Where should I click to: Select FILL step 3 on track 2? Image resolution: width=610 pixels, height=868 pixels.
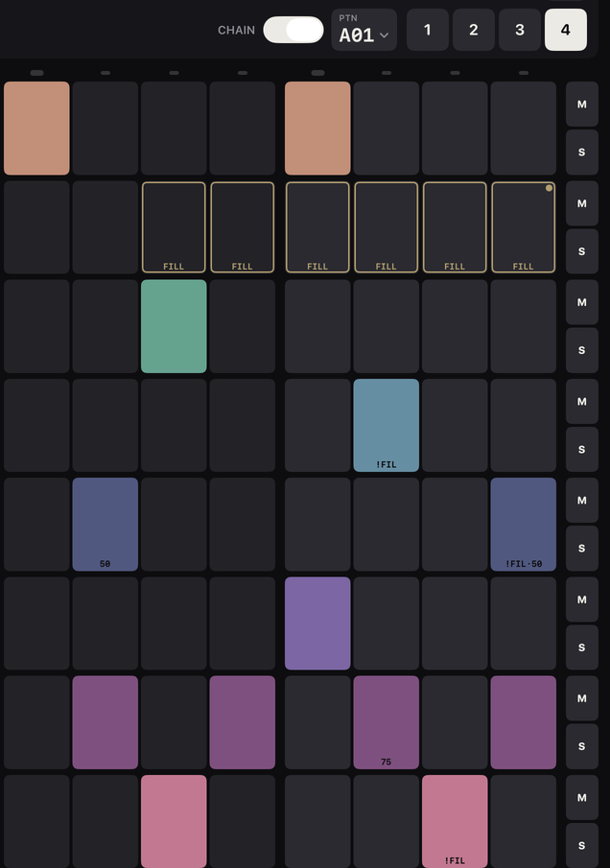(174, 227)
